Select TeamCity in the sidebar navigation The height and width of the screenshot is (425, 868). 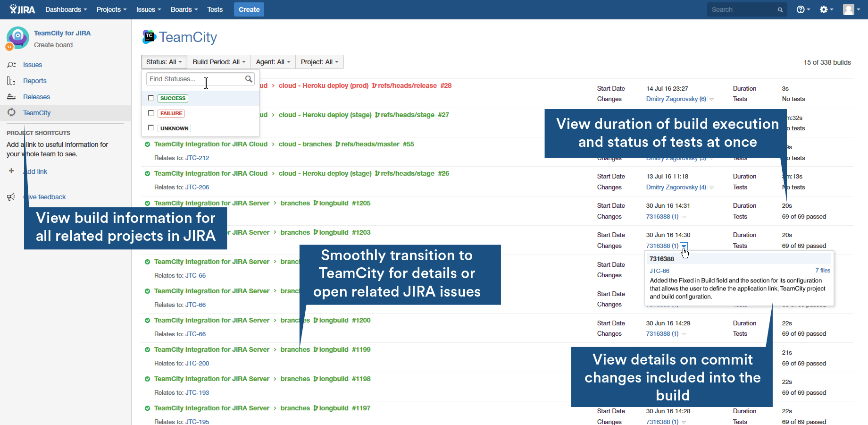[66, 113]
